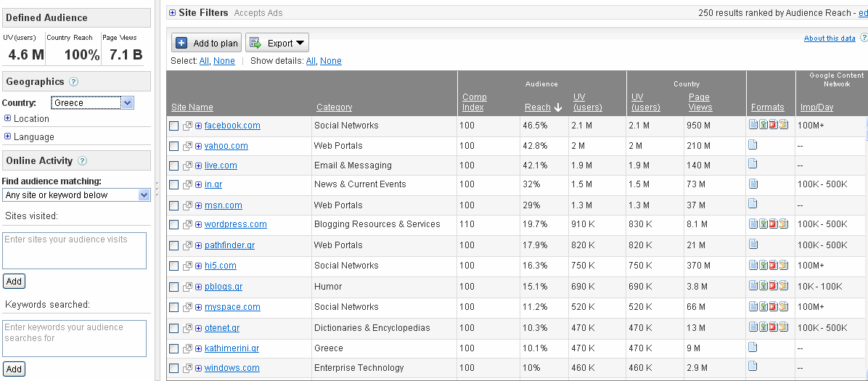Expand details for live.com row
The image size is (868, 381).
point(198,165)
